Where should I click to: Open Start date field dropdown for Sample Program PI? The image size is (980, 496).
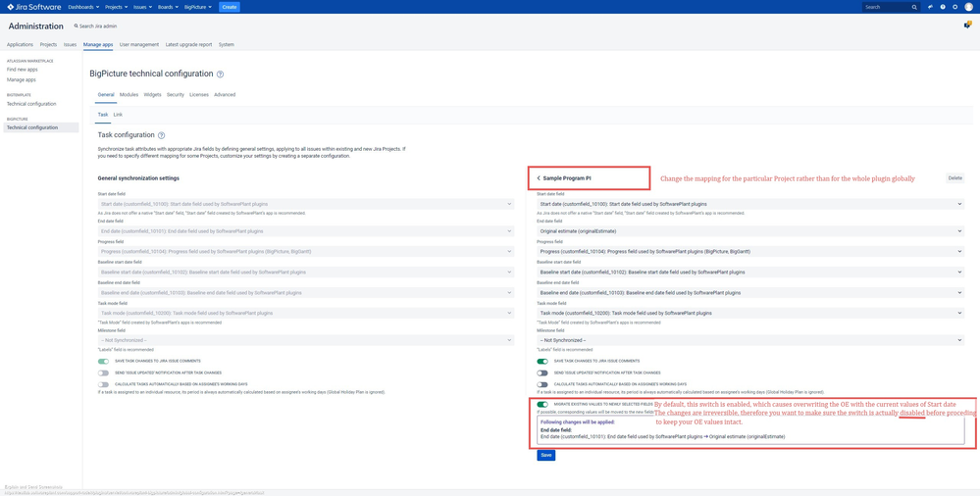pos(750,204)
